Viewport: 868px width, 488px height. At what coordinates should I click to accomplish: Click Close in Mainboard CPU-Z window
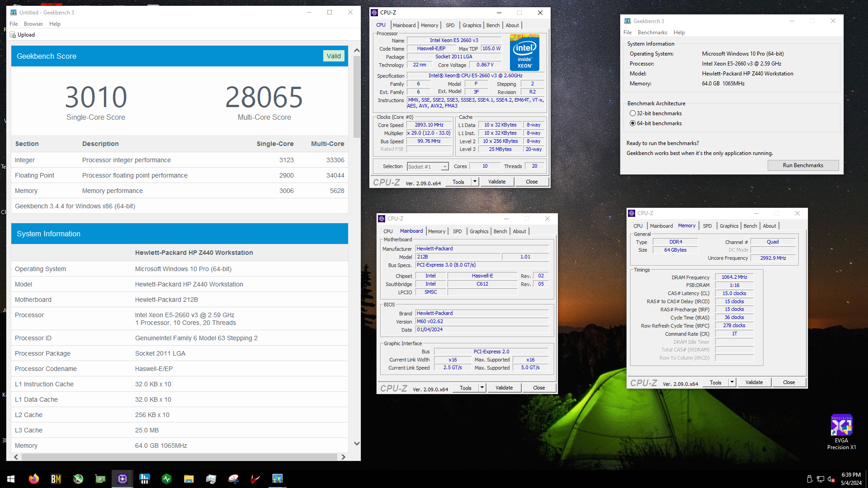pos(539,388)
